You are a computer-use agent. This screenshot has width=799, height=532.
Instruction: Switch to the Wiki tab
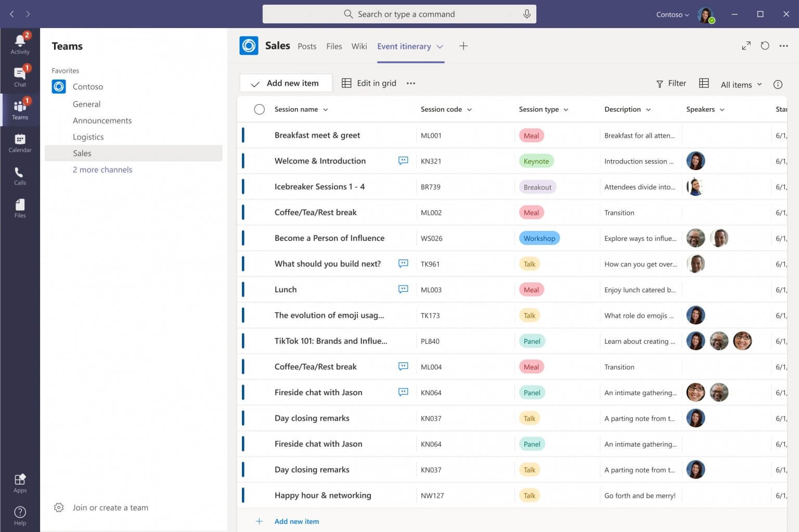point(359,46)
